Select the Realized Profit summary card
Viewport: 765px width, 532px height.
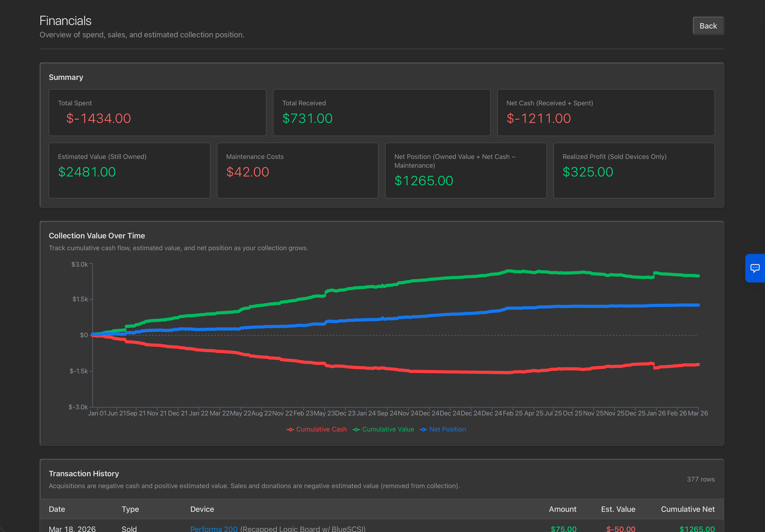634,171
